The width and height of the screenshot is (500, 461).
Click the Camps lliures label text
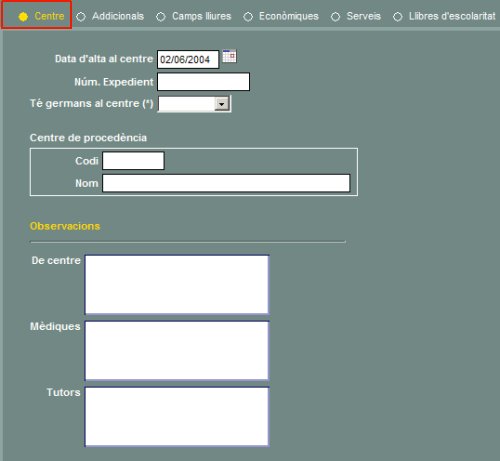pyautogui.click(x=201, y=16)
